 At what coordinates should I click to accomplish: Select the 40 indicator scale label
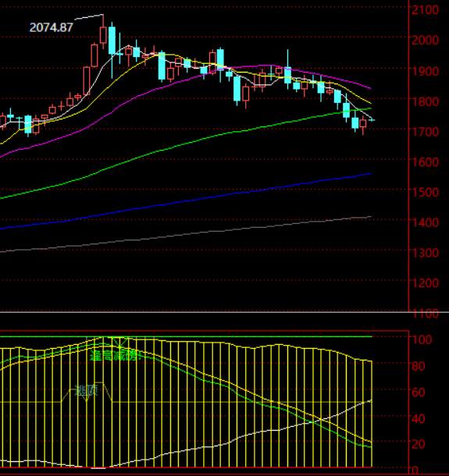(418, 419)
